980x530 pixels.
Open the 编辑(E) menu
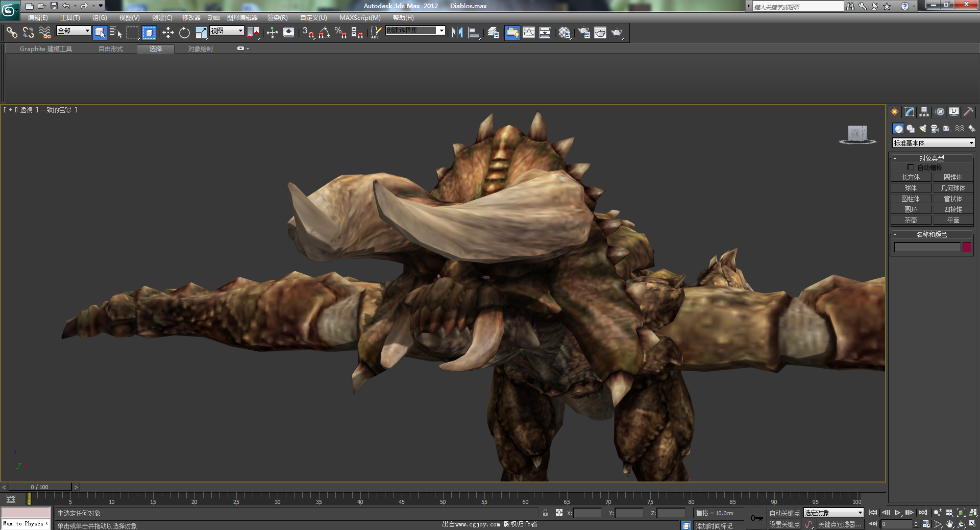(x=38, y=18)
